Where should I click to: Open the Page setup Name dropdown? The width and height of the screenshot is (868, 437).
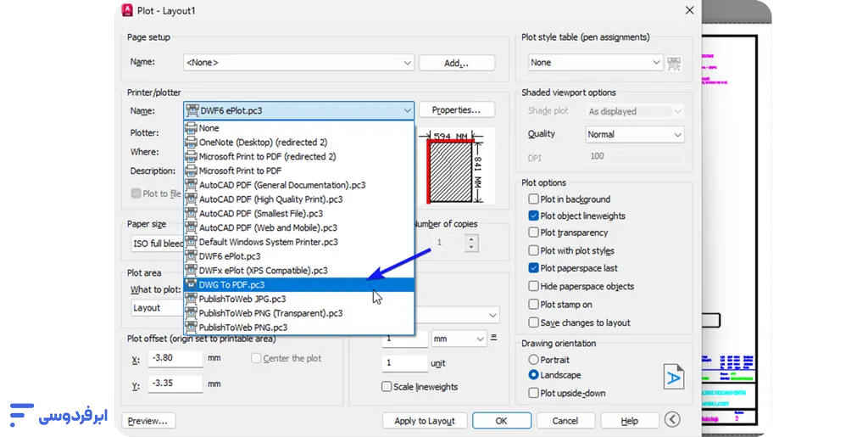pyautogui.click(x=299, y=63)
